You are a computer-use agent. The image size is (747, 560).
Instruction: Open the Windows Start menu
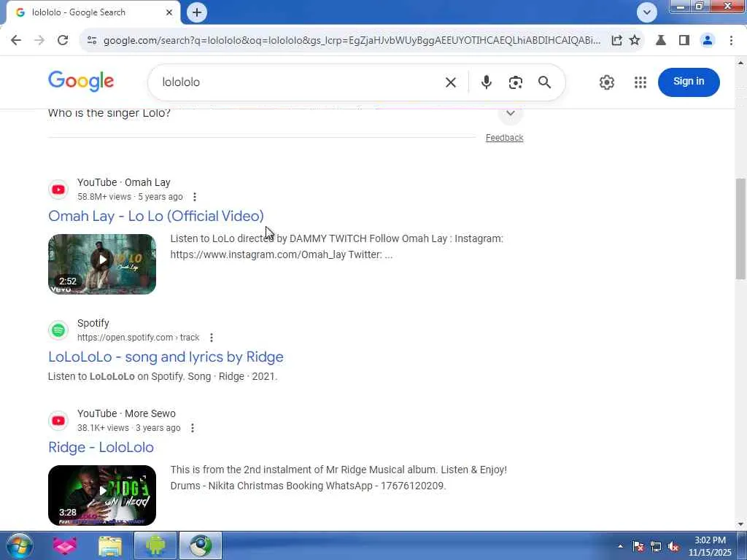tap(19, 545)
